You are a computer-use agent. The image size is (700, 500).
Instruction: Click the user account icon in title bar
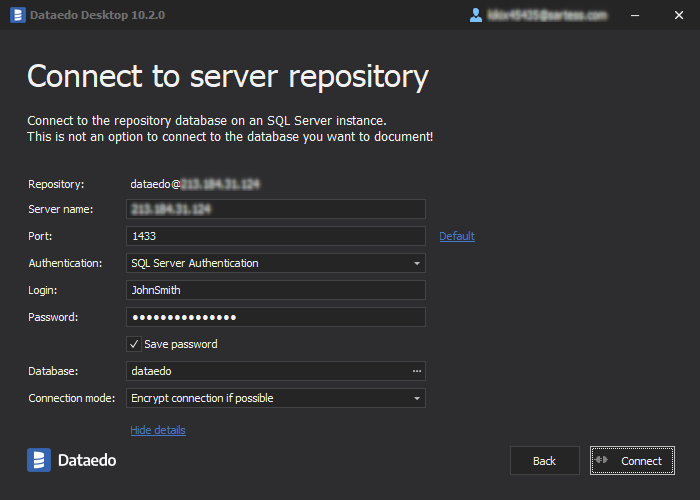coord(476,15)
